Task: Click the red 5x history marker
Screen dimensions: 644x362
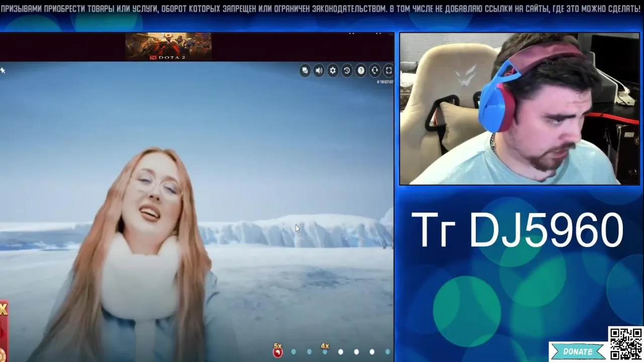Action: click(x=277, y=350)
